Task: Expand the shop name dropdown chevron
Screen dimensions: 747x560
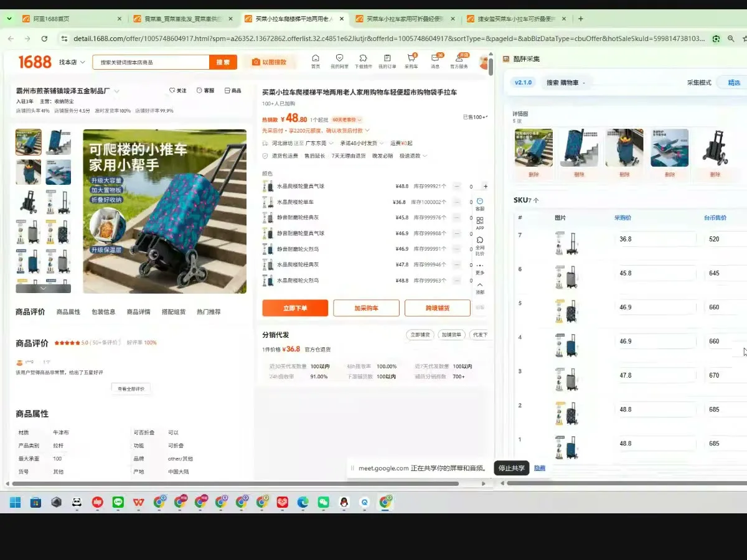Action: point(116,91)
